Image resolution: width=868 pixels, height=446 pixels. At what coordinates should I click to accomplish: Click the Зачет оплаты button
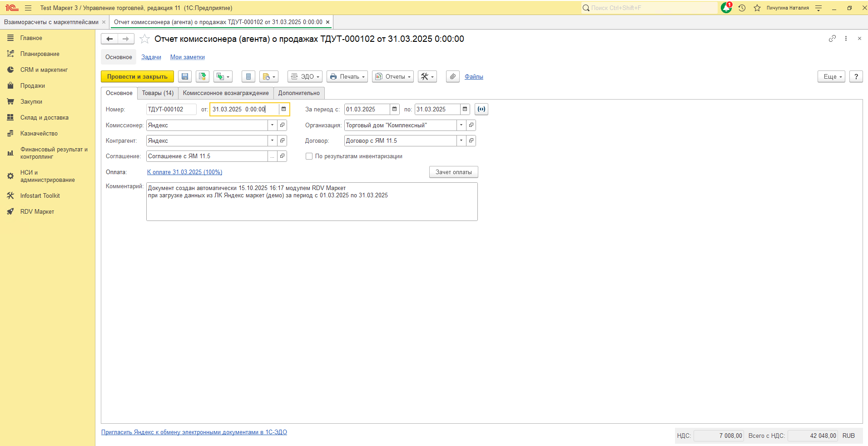[454, 172]
